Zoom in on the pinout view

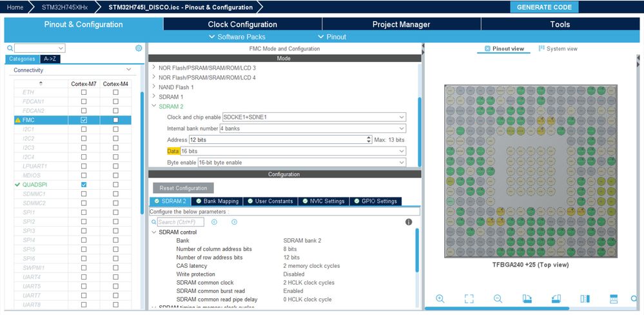[440, 299]
